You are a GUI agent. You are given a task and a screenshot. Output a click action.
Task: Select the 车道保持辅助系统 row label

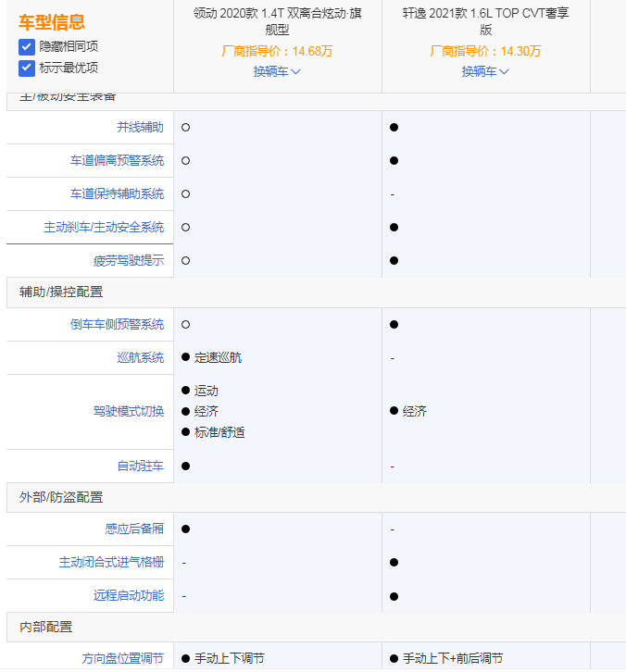(118, 193)
